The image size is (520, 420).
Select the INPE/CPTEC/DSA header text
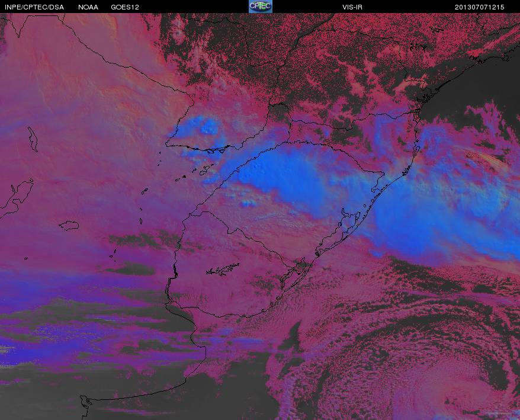tap(34, 7)
